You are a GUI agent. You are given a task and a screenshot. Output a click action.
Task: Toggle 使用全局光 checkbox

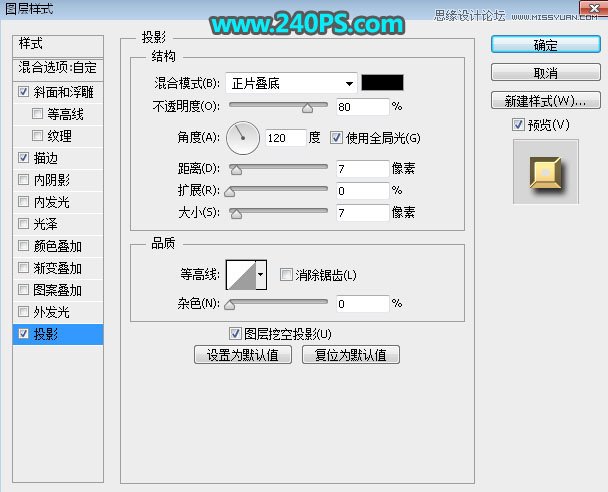tap(336, 138)
